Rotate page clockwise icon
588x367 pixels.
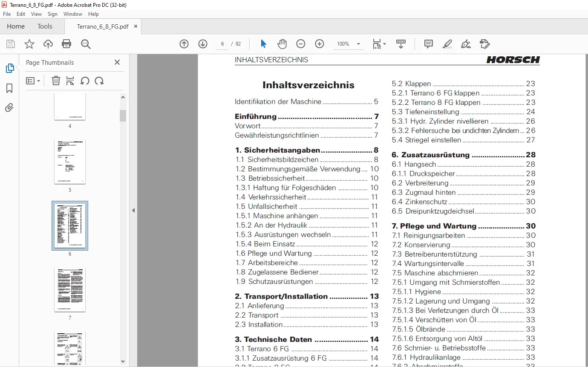point(99,81)
